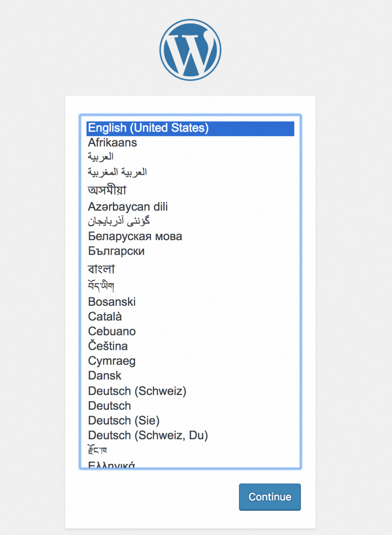Select Deutsch (Schweiz, Du) option
Screen dimensions: 392x535
[148, 435]
